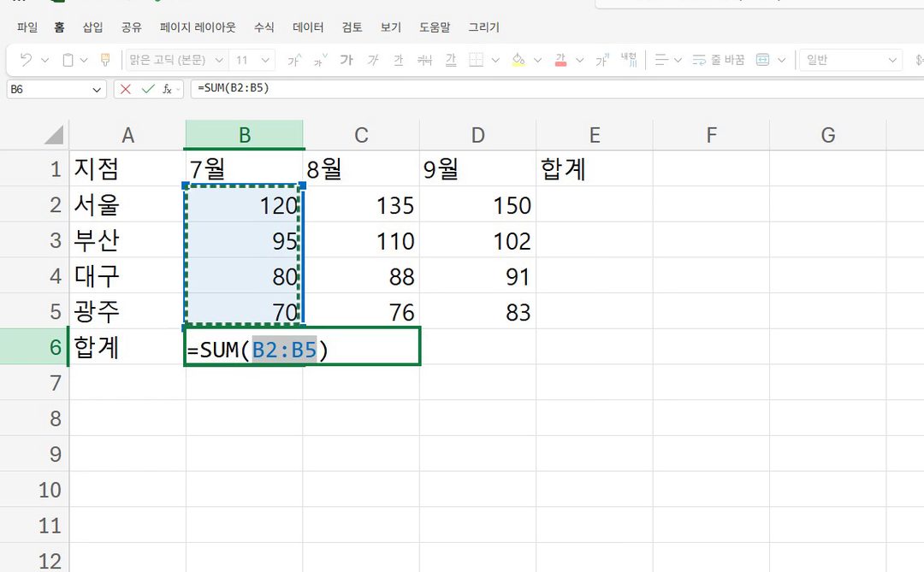Select cell with value 102

pos(477,239)
